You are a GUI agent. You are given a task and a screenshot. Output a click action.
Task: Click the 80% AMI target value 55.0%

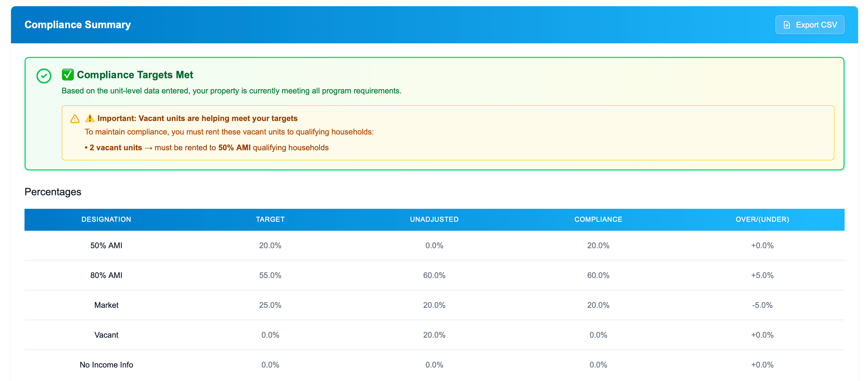click(x=270, y=275)
